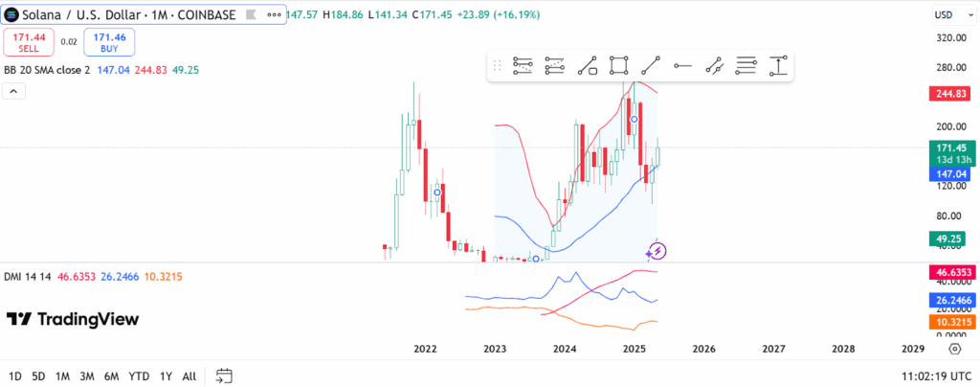Collapse the indicator legend chevron
Screen dimensions: 980x387
click(x=13, y=91)
